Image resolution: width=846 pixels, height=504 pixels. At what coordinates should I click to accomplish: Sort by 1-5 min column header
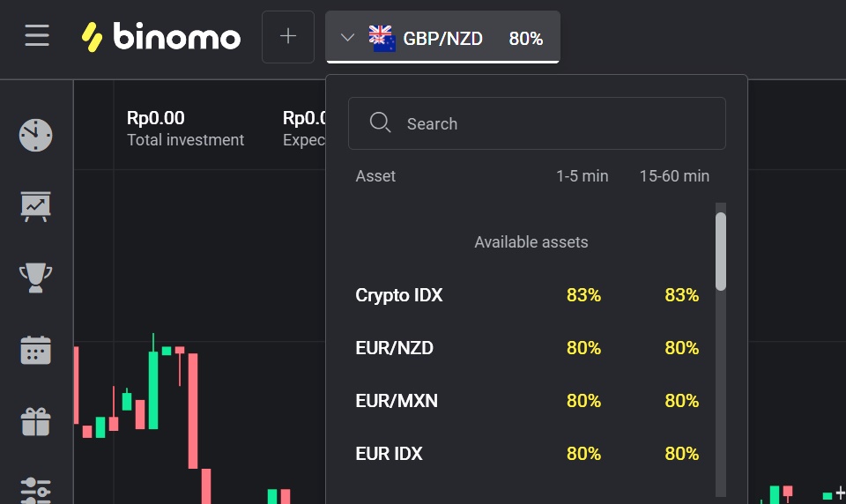pos(582,176)
